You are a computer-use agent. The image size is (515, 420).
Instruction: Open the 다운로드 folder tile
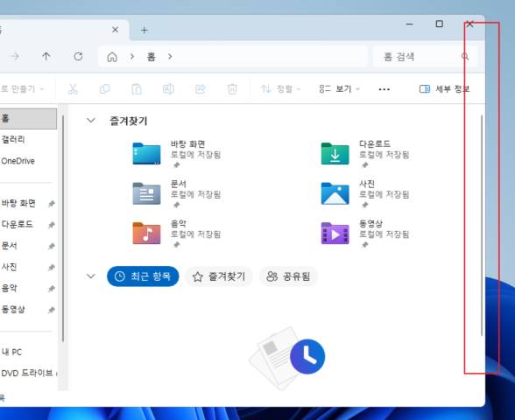[365, 154]
